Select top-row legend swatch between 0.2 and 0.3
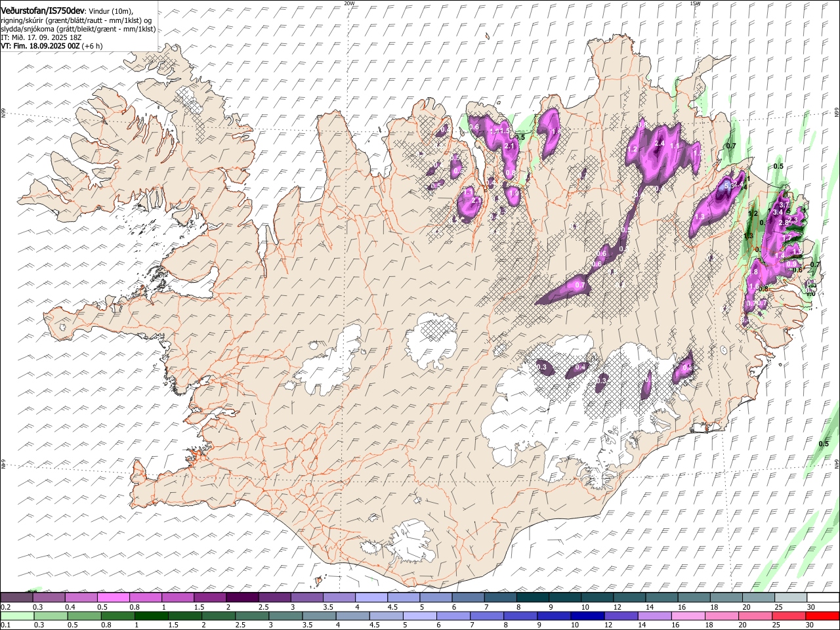The width and height of the screenshot is (840, 630). pos(16,598)
